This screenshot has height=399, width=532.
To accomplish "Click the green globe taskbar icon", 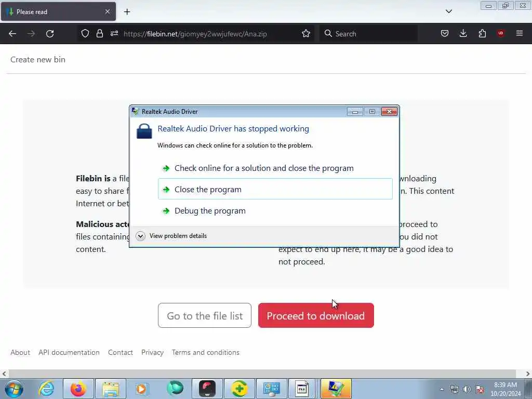I will click(175, 389).
